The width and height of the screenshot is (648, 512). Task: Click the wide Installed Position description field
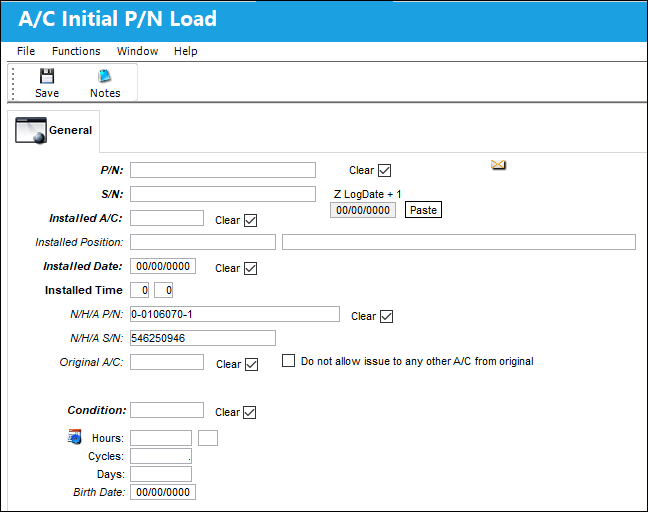[459, 242]
